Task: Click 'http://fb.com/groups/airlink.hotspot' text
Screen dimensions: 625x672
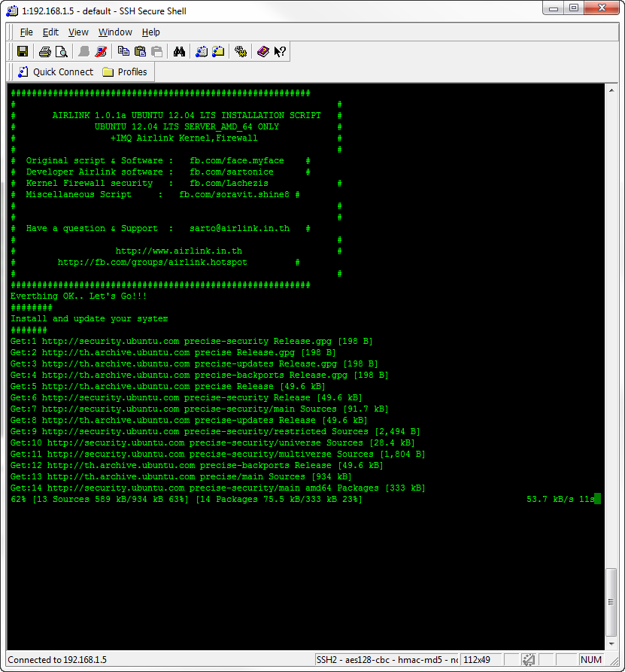Action: (x=153, y=263)
